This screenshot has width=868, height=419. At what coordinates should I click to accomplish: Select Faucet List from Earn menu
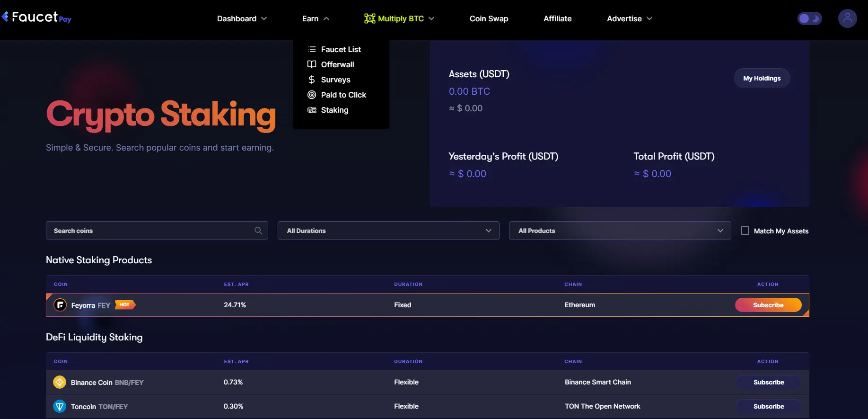[x=341, y=49]
